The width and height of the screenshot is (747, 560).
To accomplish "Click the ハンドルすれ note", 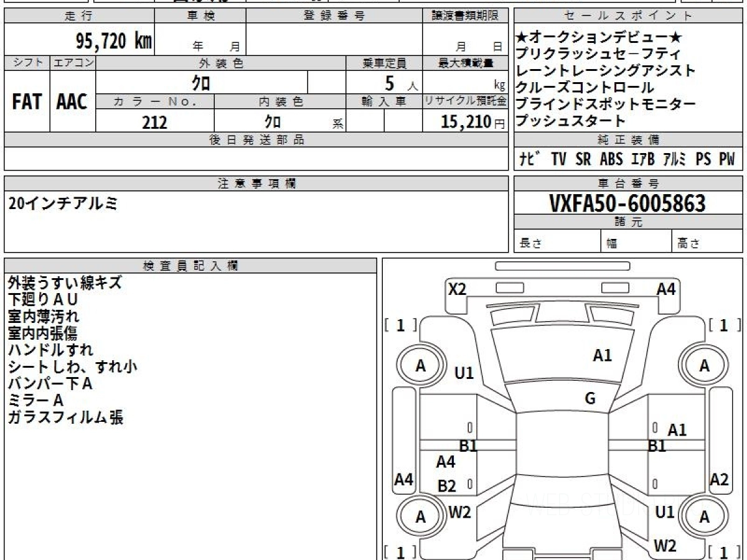I will coord(50,350).
